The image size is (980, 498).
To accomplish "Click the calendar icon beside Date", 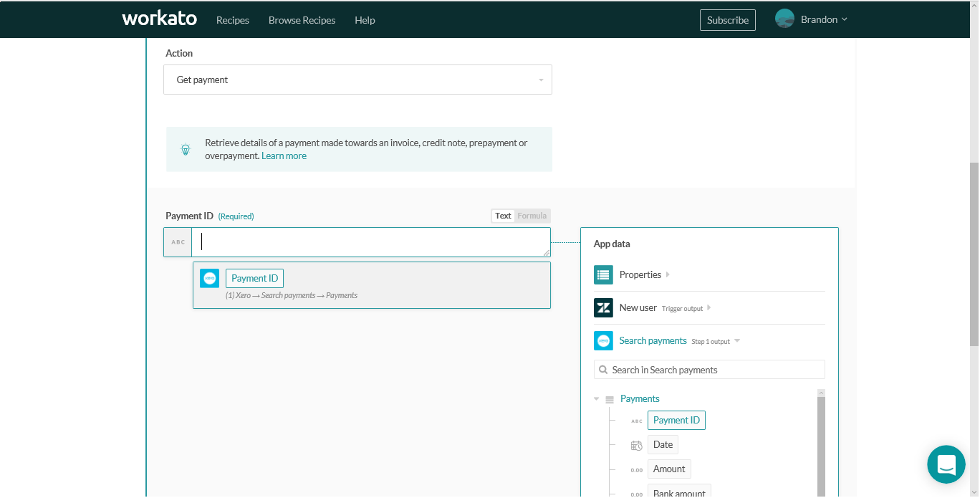I will (x=636, y=445).
